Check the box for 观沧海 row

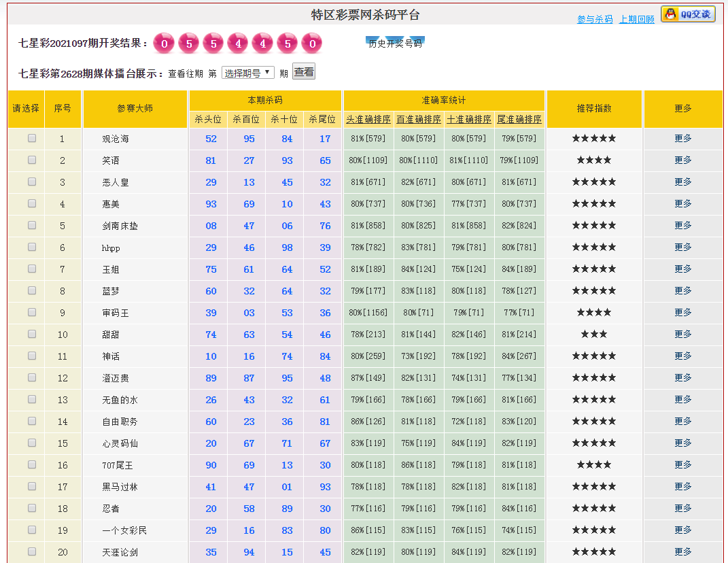[x=32, y=138]
